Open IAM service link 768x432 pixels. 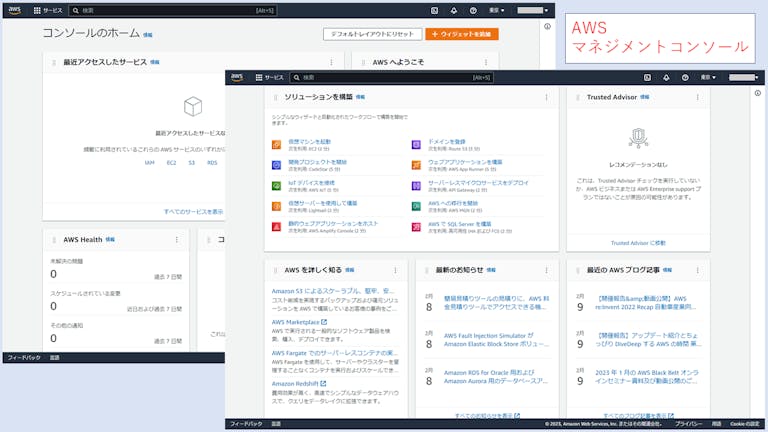(149, 163)
